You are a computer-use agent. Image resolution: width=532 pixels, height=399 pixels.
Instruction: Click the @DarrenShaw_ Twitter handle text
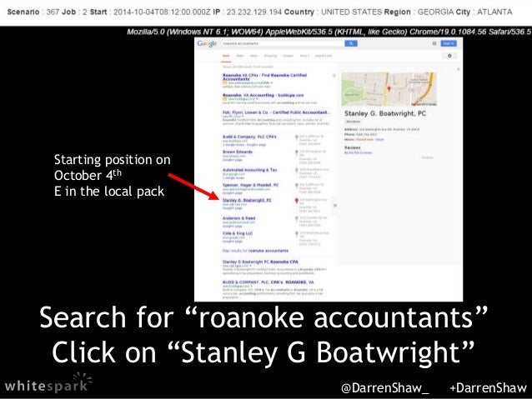click(385, 388)
